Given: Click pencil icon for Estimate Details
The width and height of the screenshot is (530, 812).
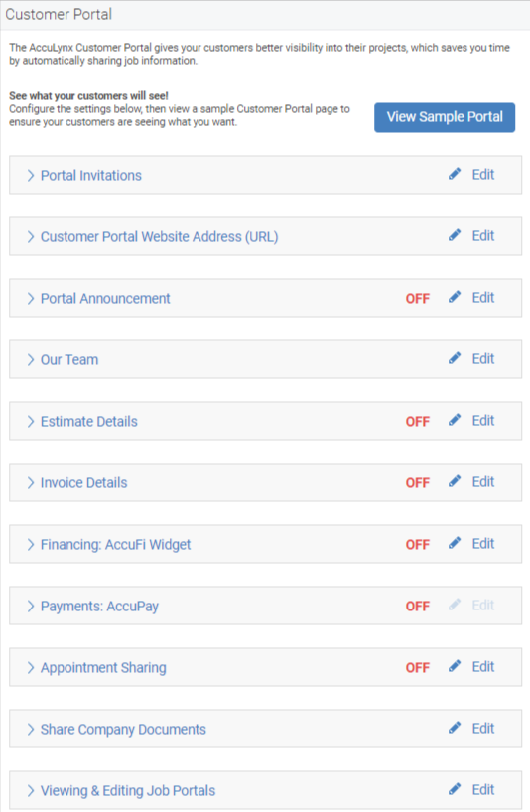Looking at the screenshot, I should coord(455,421).
